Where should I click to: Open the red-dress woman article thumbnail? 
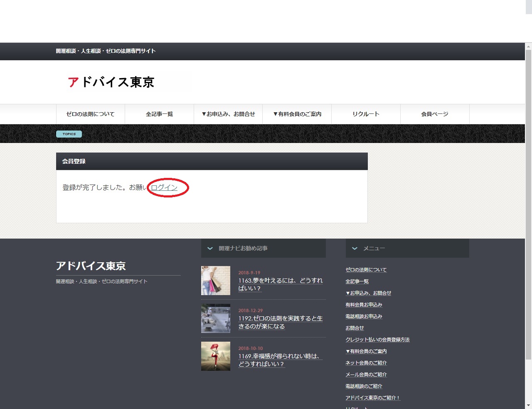216,356
